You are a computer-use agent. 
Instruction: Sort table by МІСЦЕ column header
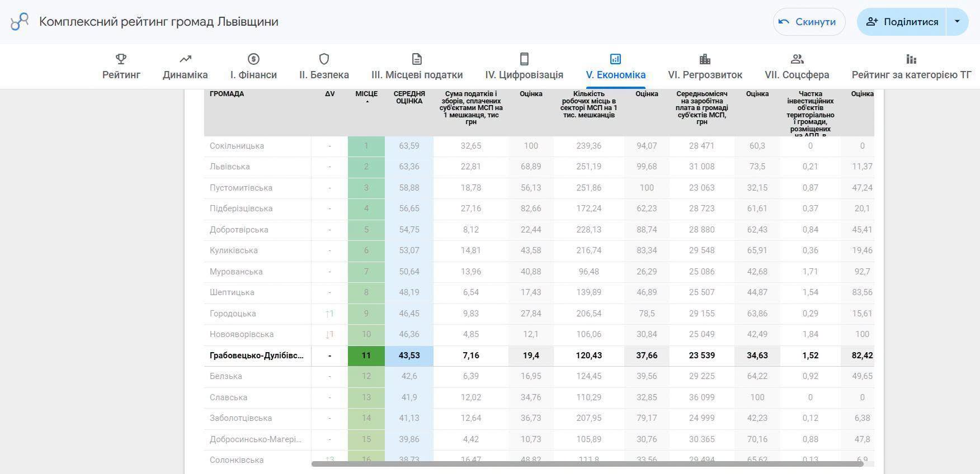point(366,96)
